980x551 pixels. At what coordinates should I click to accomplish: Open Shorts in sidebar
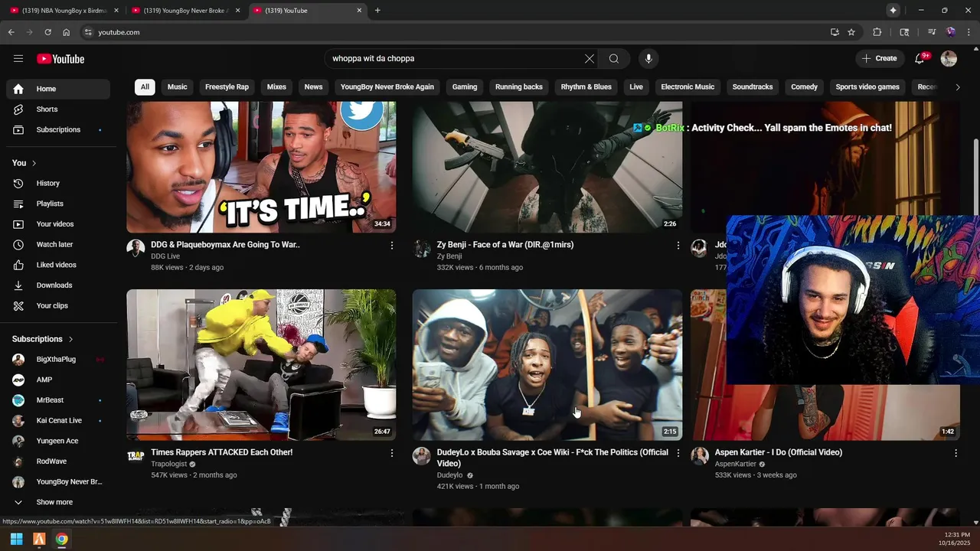click(x=58, y=109)
